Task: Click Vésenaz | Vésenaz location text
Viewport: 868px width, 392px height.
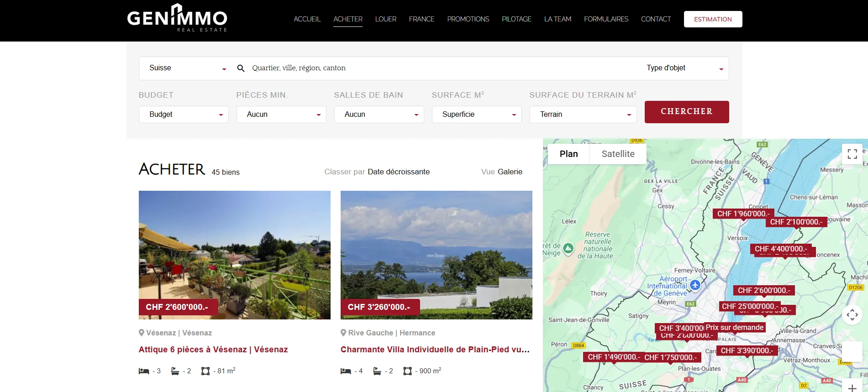Action: pos(179,333)
